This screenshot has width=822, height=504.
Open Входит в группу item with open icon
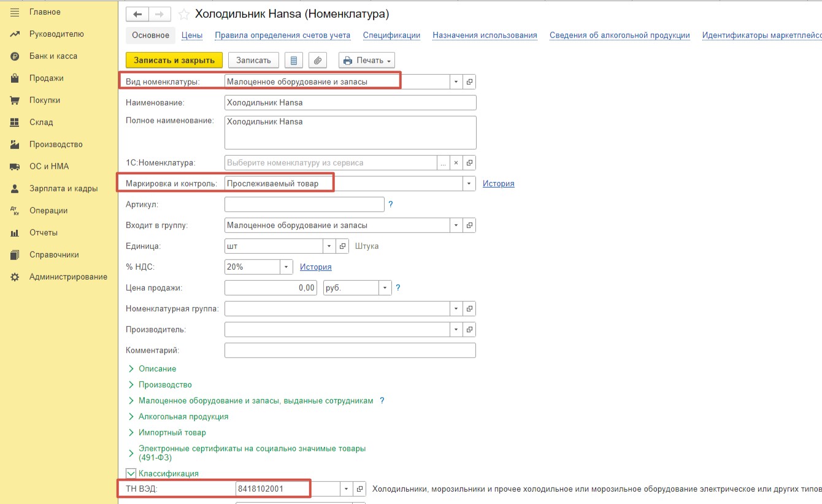click(470, 225)
